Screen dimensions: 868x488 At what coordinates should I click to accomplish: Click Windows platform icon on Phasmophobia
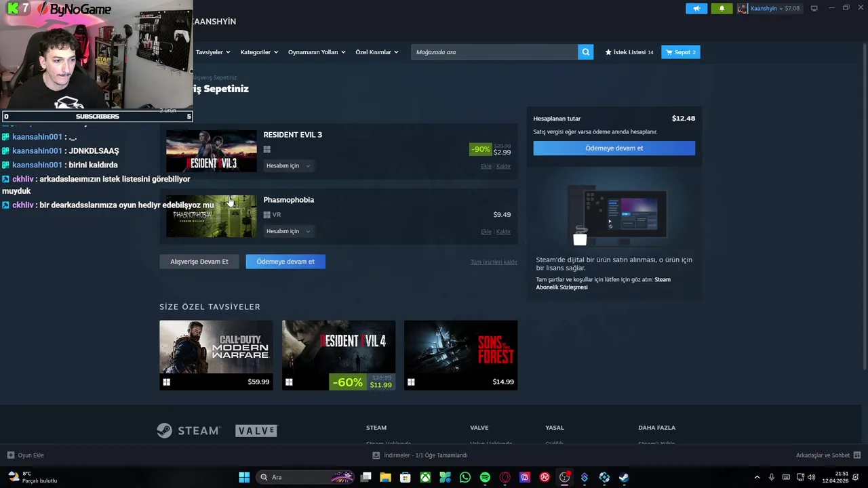coord(267,215)
